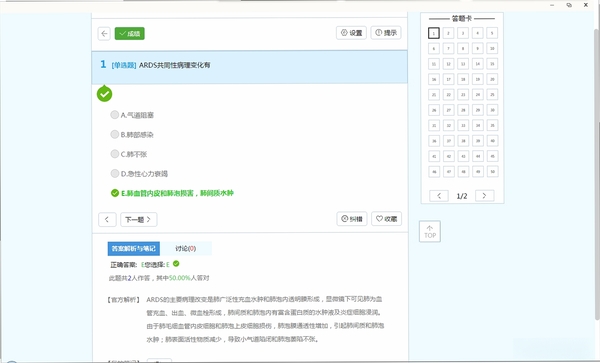
Task: Click the 收藏 favorite heart button
Action: [x=386, y=219]
